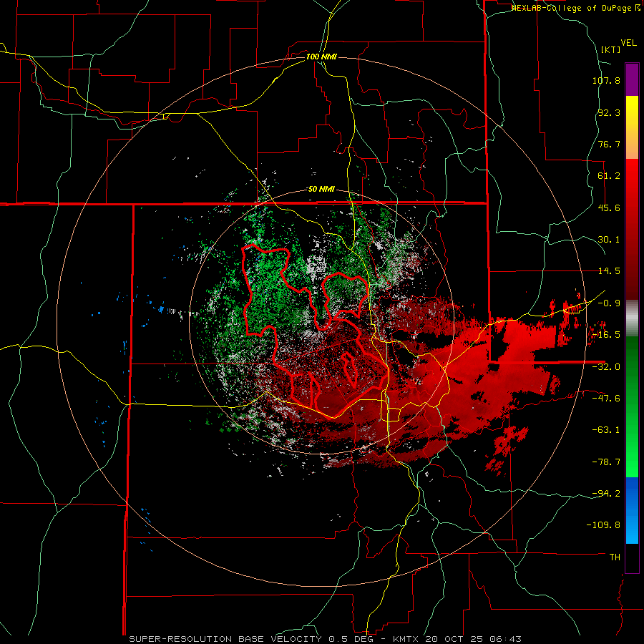This screenshot has width=644, height=644.
Task: Pick the blue segment of the color bar
Action: (x=632, y=510)
